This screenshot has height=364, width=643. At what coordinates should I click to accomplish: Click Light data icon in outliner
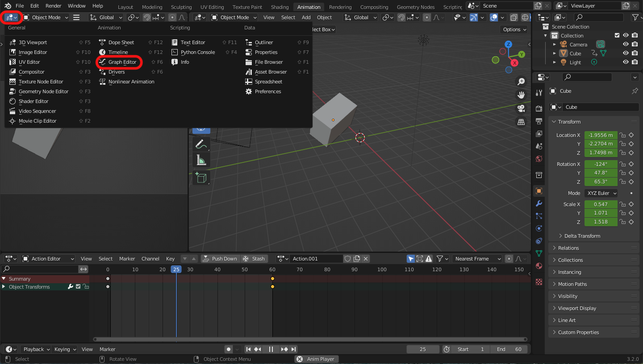(594, 62)
